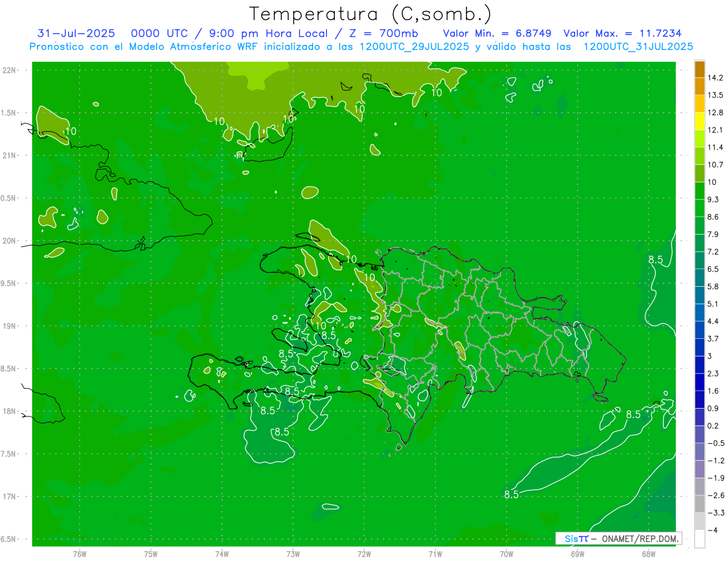Click the '-4' colorbar legend value
The width and height of the screenshot is (728, 562).
click(712, 530)
